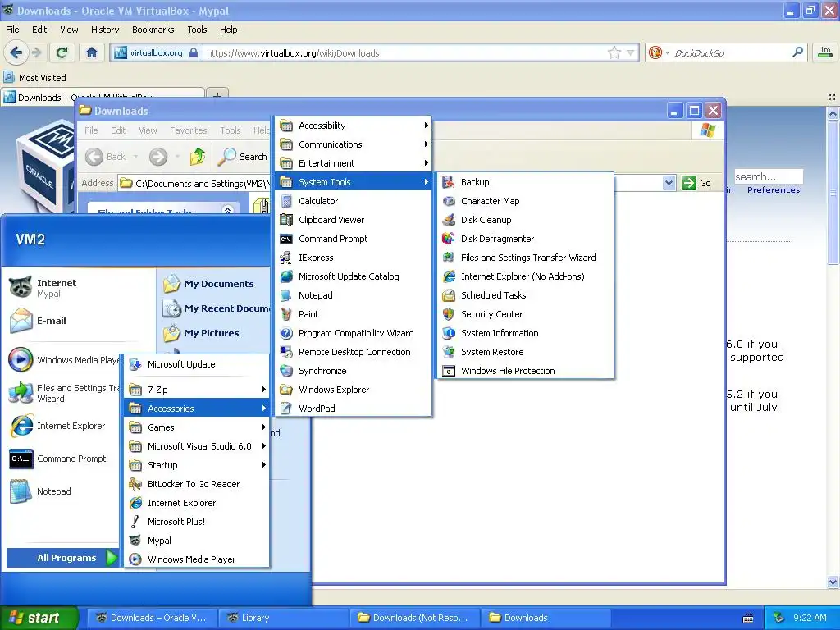
Task: Open Scheduled Tasks
Action: [525, 295]
